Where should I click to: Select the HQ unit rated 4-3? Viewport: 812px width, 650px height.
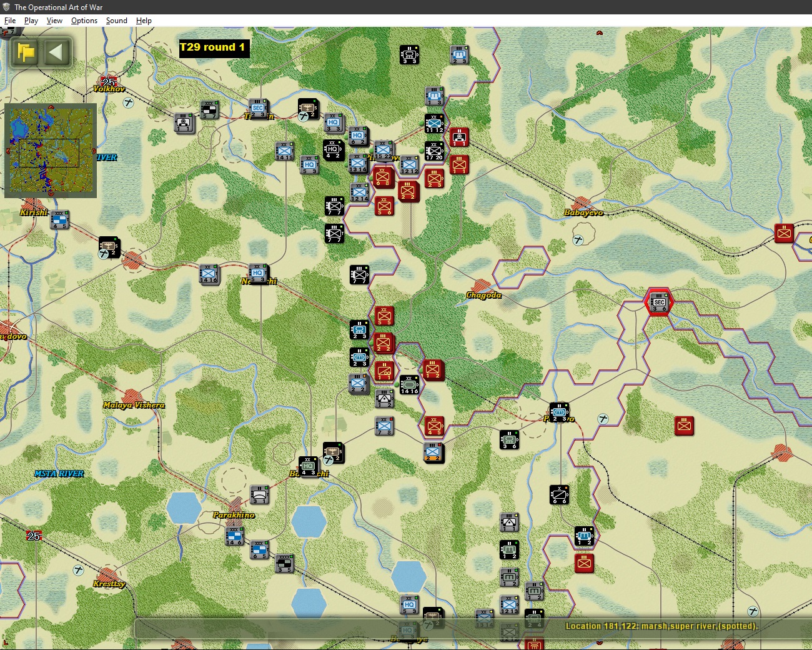[x=308, y=466]
